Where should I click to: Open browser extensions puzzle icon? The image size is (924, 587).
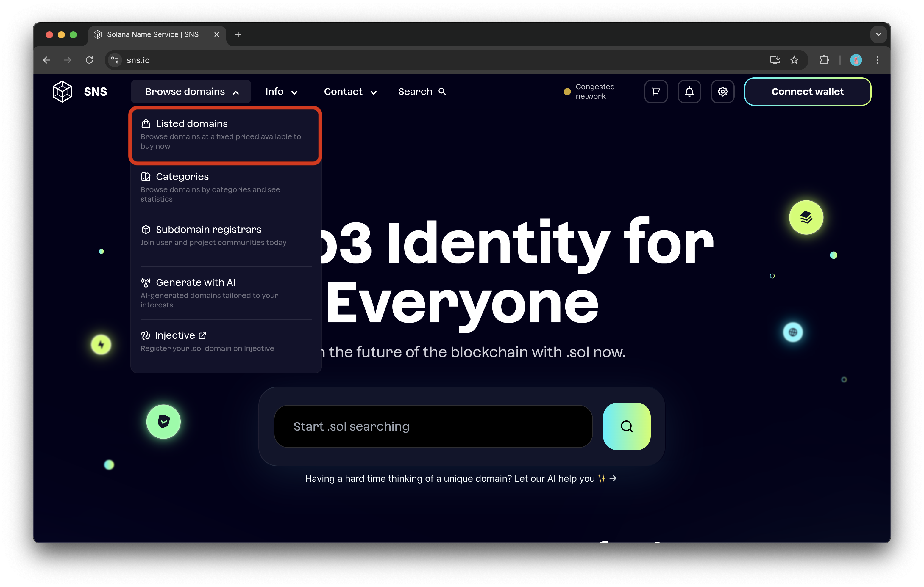pyautogui.click(x=824, y=60)
